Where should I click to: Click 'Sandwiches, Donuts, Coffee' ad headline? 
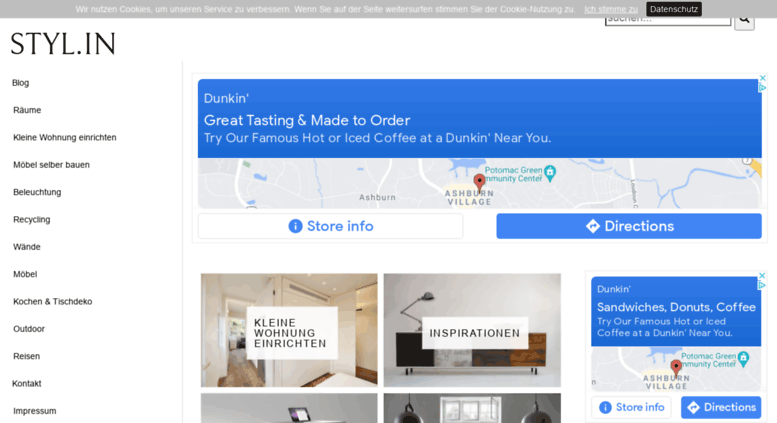point(676,307)
